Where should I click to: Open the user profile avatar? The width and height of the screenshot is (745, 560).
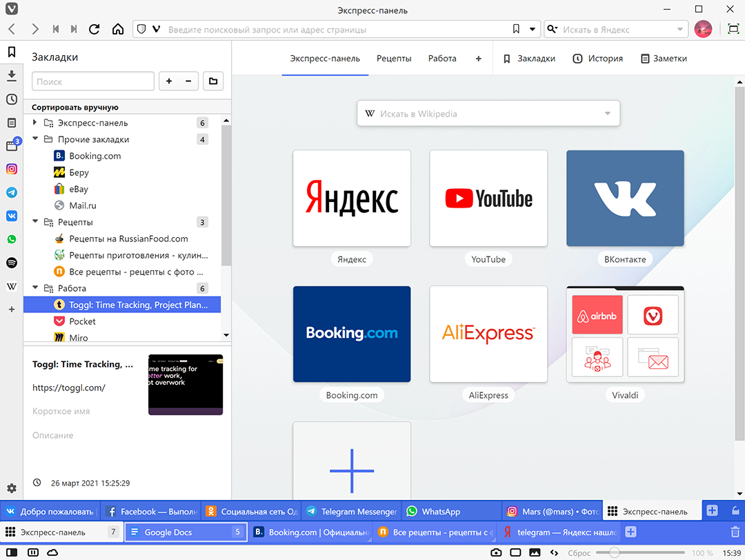703,30
